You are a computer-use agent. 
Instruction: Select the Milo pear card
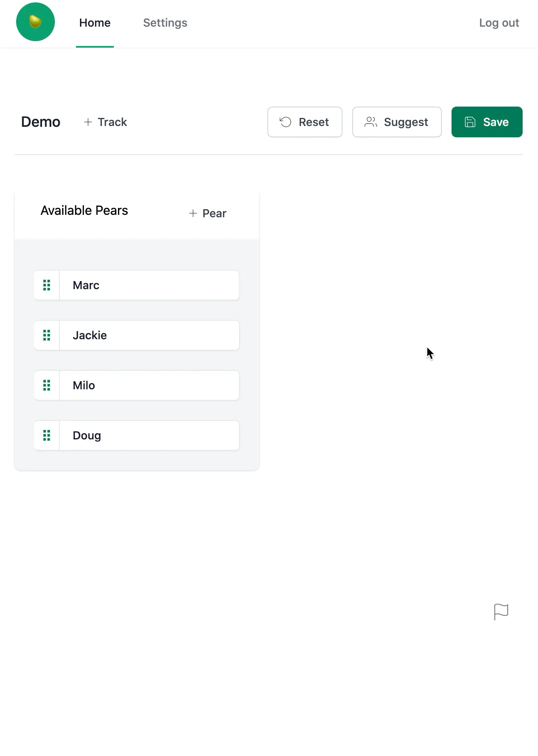pyautogui.click(x=137, y=385)
